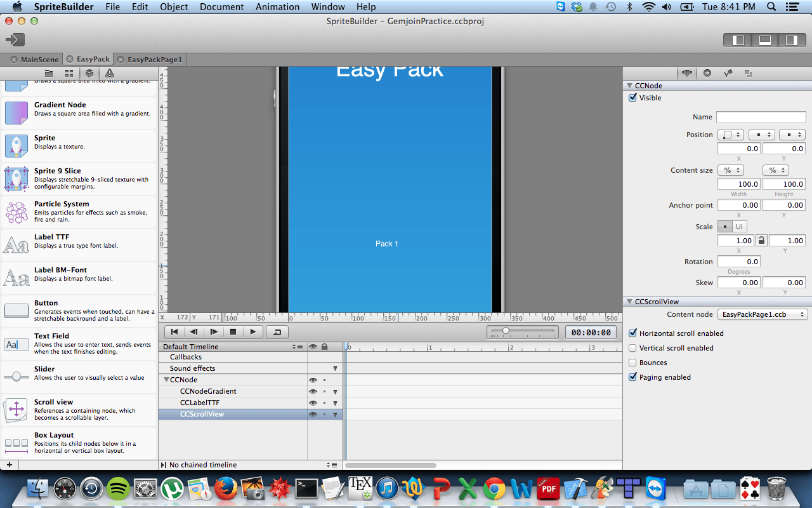Expand the Sound effects row arrow
Image resolution: width=812 pixels, height=508 pixels.
tap(335, 368)
